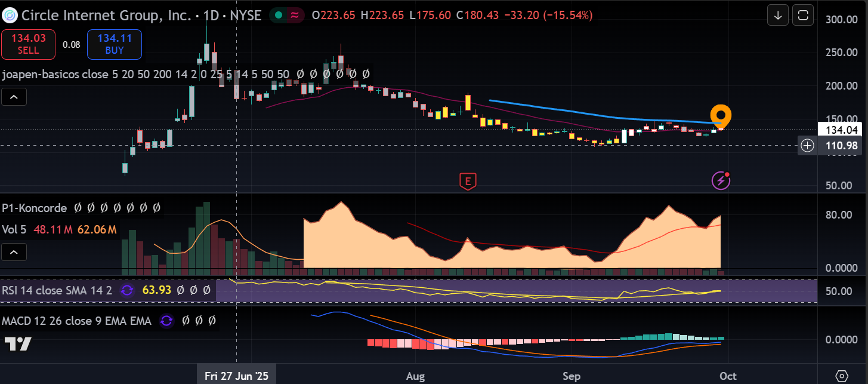Move pane down with arrow button
868x384 pixels.
coord(778,16)
